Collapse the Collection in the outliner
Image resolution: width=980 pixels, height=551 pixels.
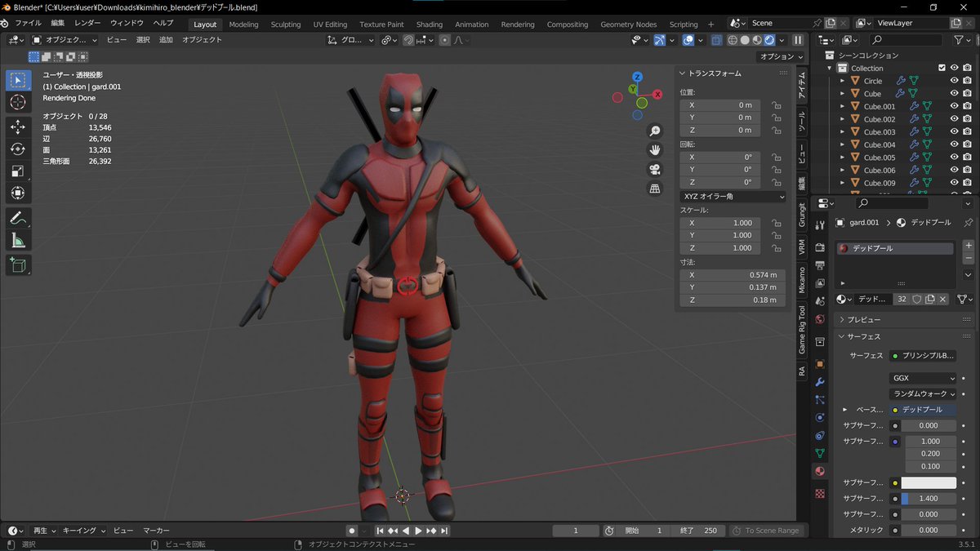point(830,68)
